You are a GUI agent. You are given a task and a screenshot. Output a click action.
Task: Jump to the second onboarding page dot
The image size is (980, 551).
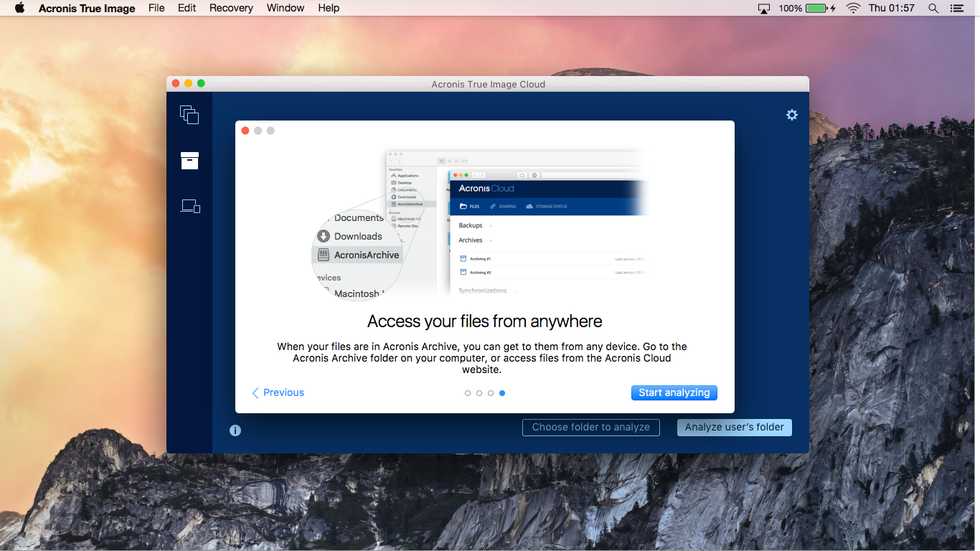[x=479, y=393]
